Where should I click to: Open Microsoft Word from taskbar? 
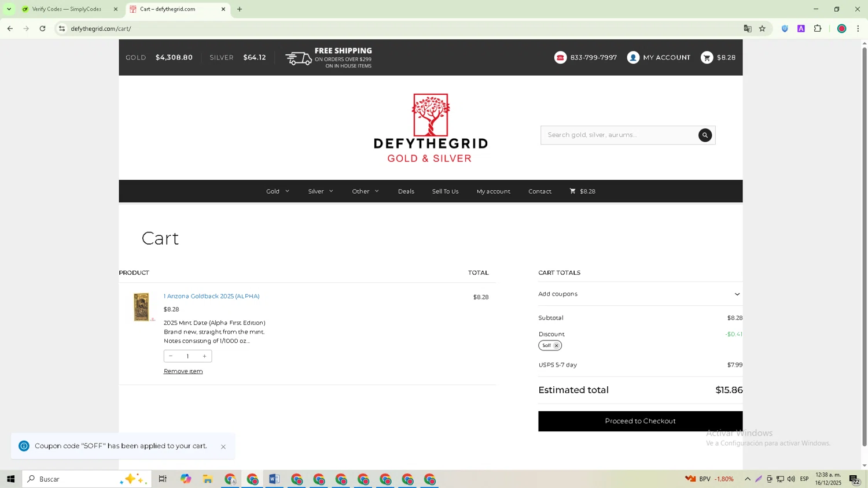274,479
